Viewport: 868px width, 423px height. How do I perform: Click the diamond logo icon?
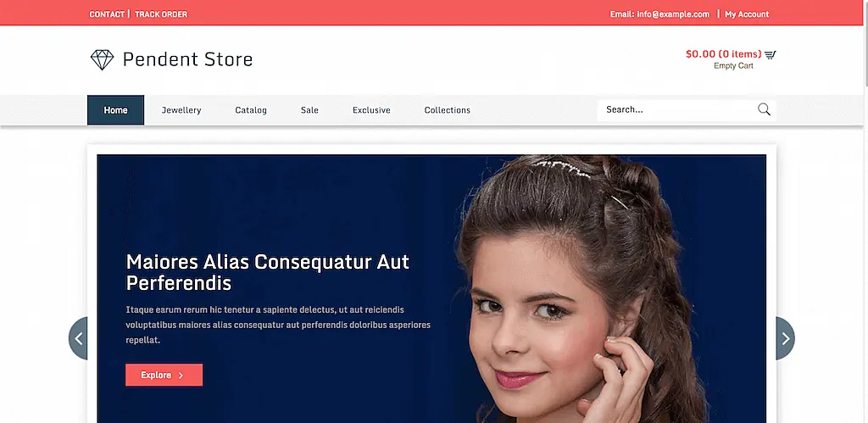point(102,60)
